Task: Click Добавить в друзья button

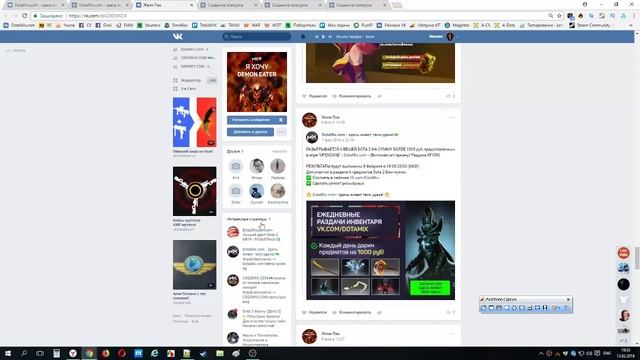Action: (x=251, y=132)
